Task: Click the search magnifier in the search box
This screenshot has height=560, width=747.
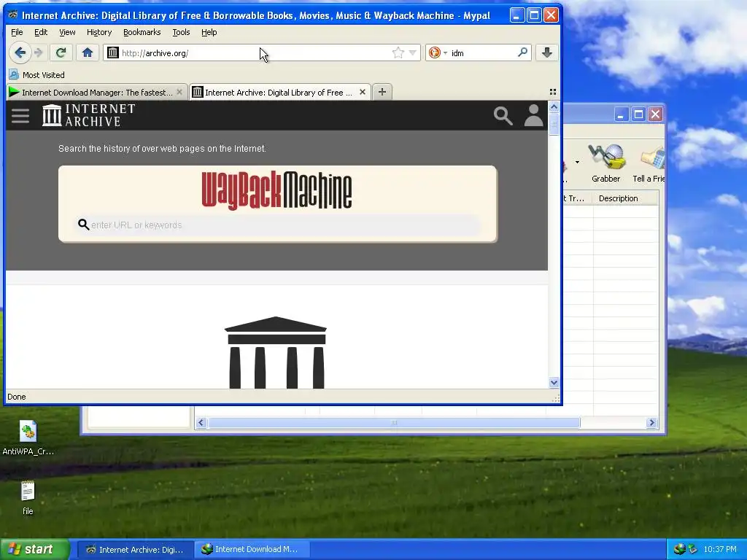Action: [x=522, y=52]
